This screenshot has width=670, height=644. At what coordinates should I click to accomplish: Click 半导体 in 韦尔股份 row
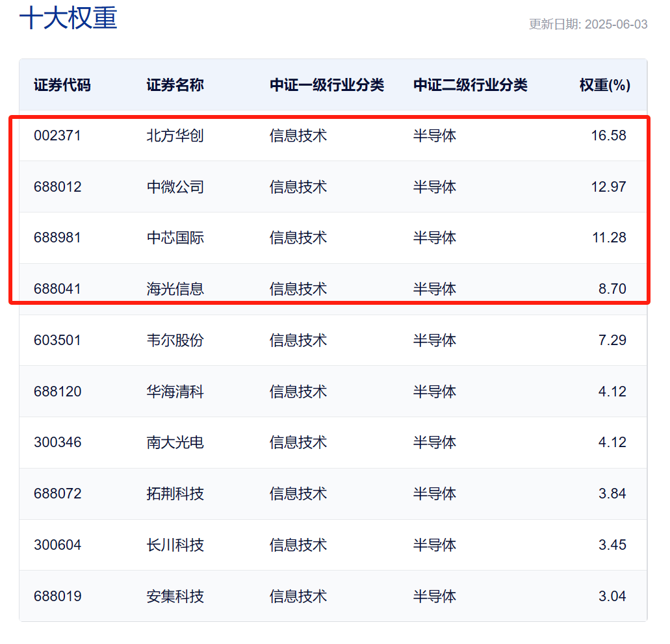coord(435,340)
